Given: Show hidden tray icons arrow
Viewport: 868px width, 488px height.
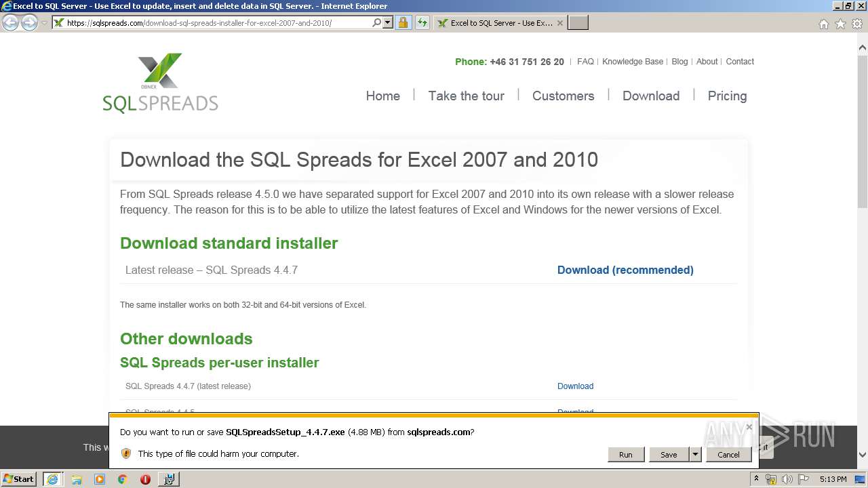Looking at the screenshot, I should (x=756, y=479).
